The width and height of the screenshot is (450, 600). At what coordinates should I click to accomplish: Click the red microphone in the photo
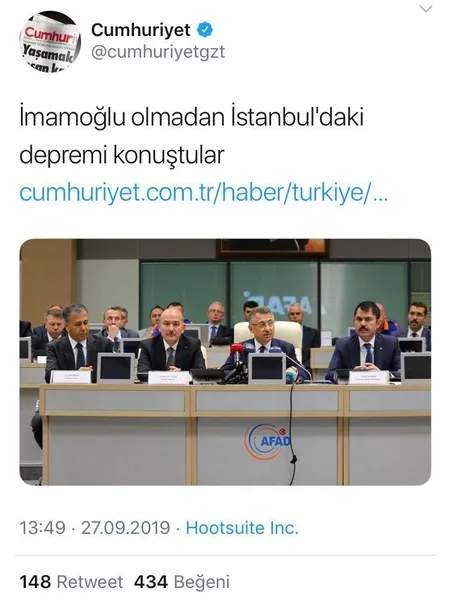[x=237, y=350]
